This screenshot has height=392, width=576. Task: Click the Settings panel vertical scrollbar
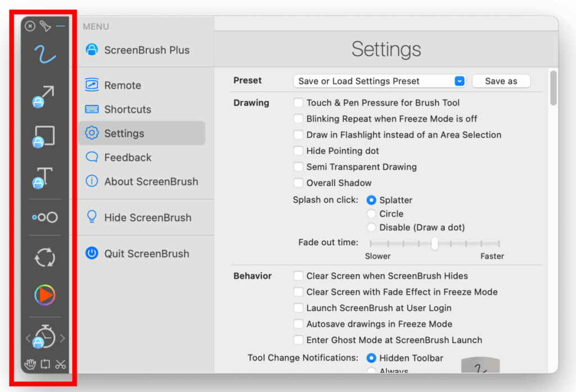[553, 88]
